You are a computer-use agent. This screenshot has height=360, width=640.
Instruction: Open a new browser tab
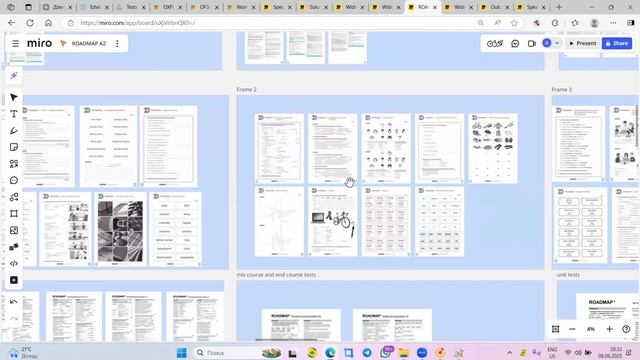pos(559,7)
